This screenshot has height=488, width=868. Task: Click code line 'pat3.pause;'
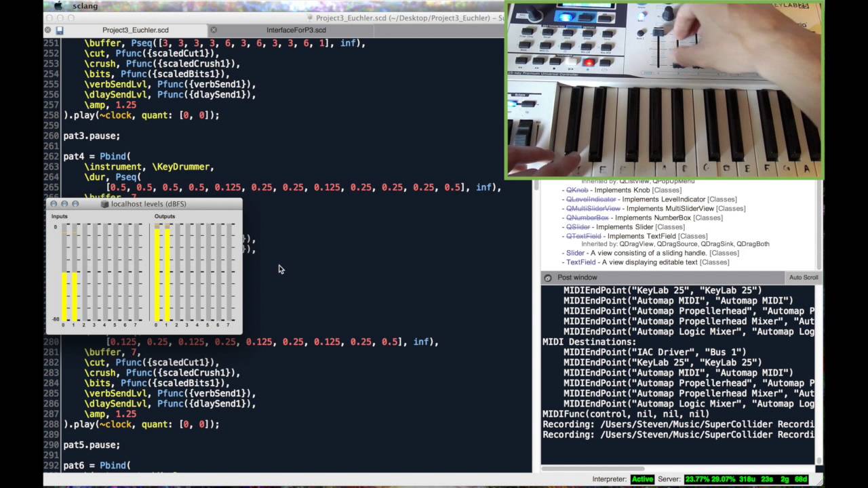click(x=92, y=136)
